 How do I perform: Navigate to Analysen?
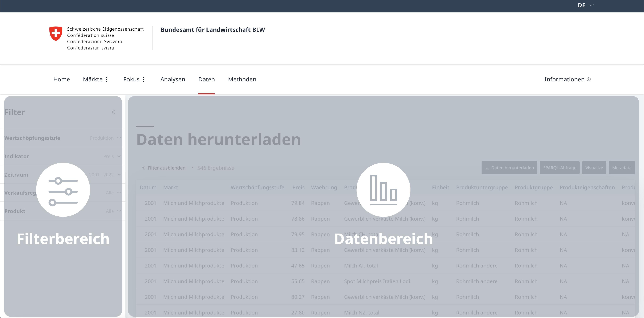(x=173, y=79)
